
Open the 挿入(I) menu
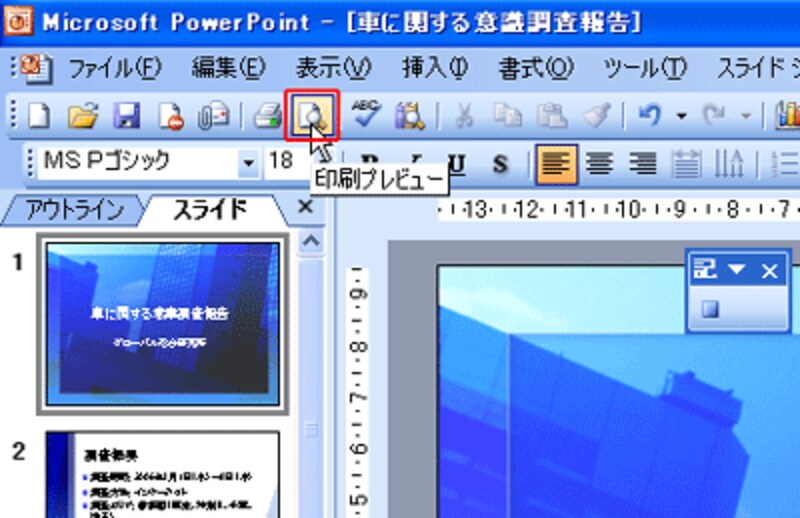click(435, 68)
